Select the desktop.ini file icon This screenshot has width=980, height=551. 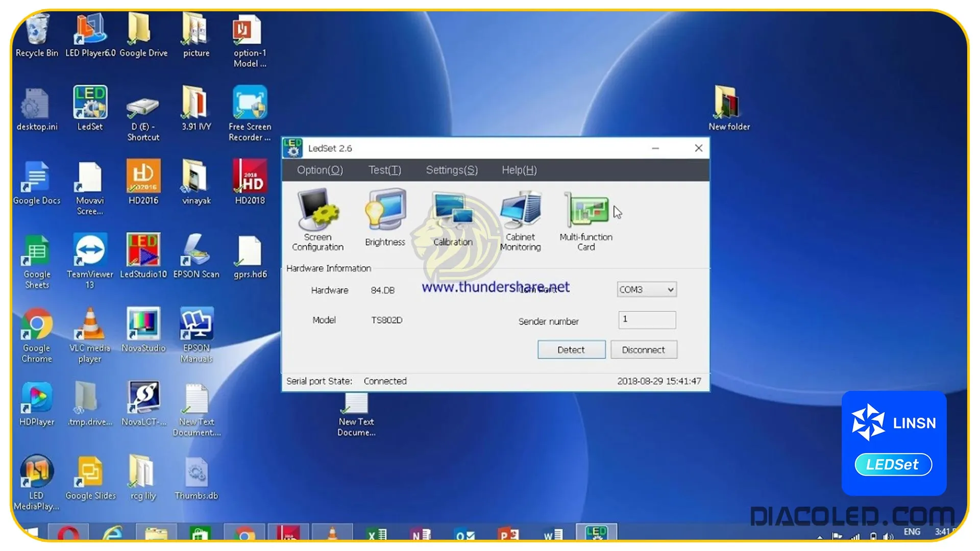point(37,109)
